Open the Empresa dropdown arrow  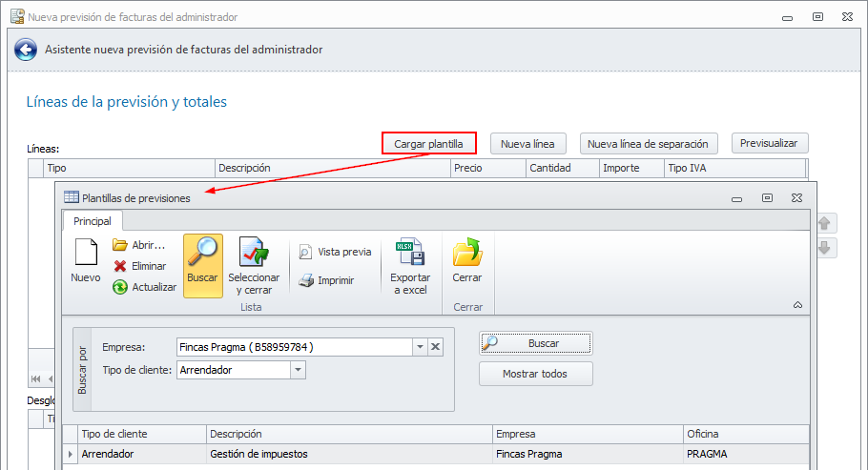point(420,347)
